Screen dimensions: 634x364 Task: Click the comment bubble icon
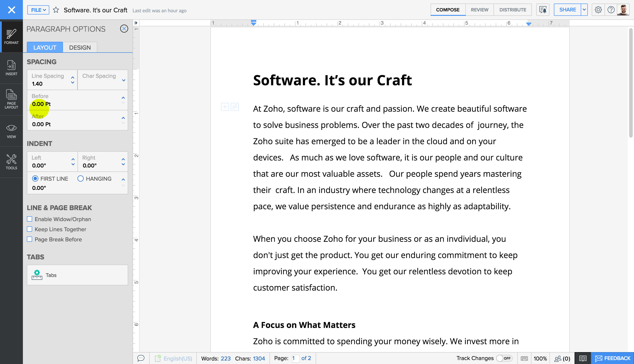tap(141, 358)
